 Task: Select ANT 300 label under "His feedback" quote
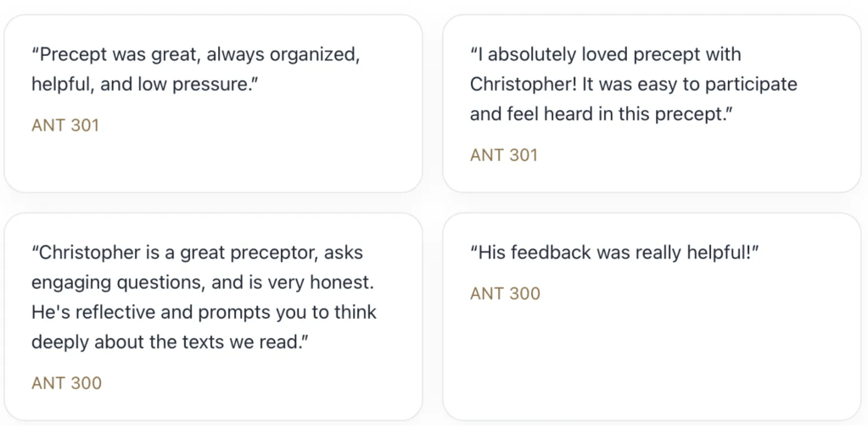coord(505,294)
